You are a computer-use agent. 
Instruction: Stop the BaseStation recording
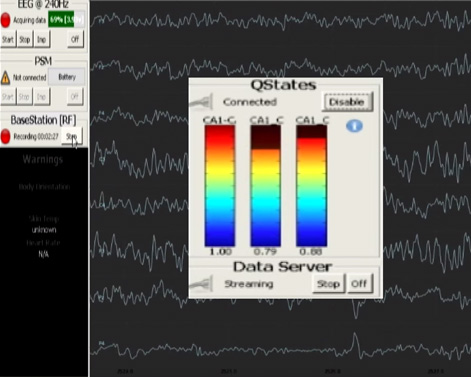72,136
